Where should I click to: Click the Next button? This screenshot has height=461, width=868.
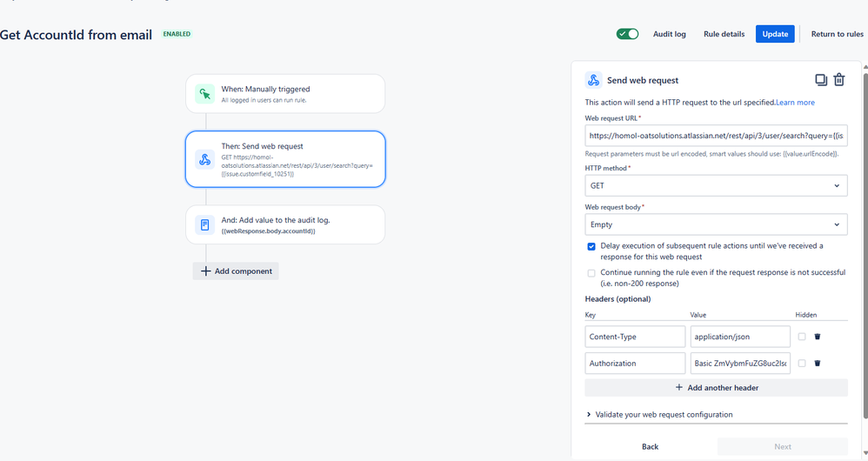click(782, 446)
